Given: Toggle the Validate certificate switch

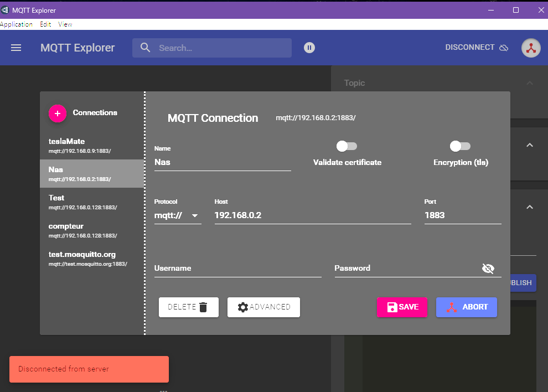Looking at the screenshot, I should coord(347,146).
